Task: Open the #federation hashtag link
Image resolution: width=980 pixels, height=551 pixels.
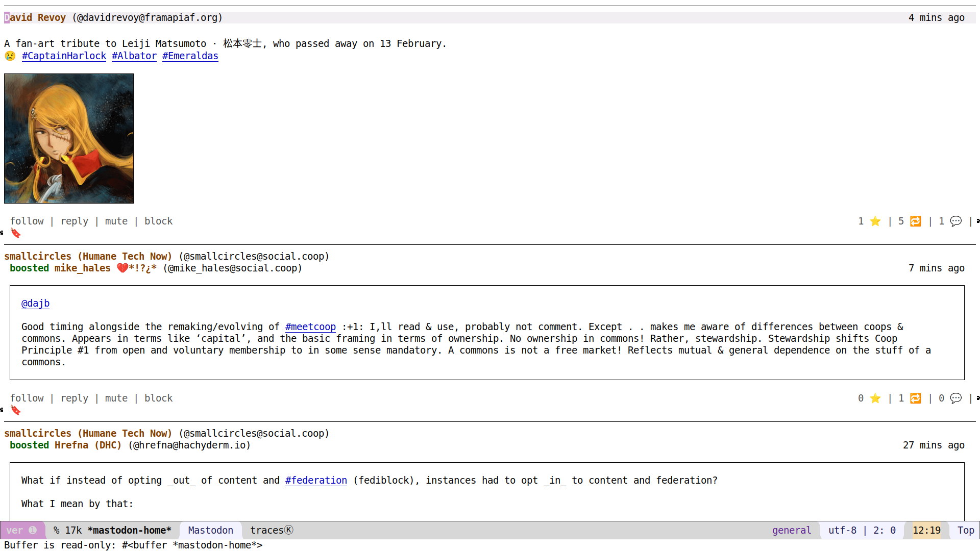Action: [316, 481]
